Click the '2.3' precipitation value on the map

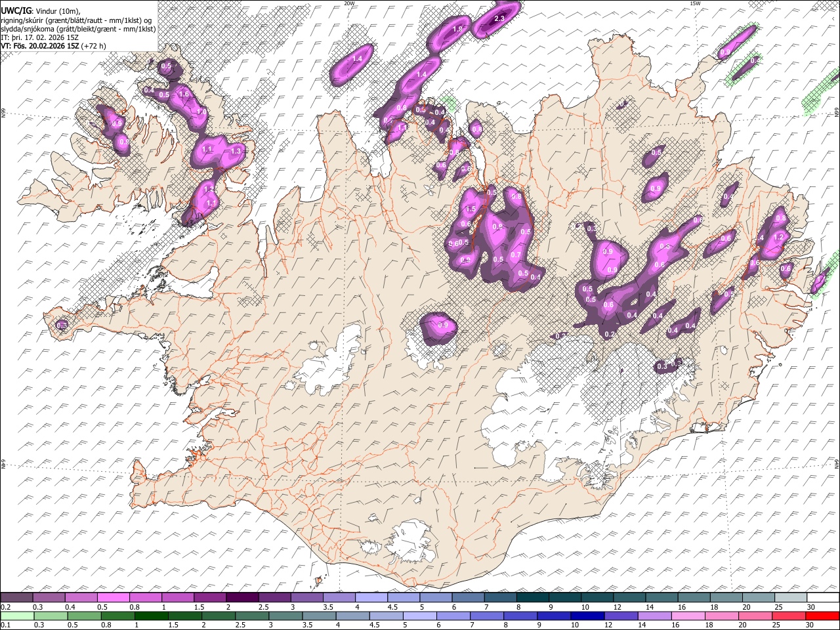click(x=499, y=18)
